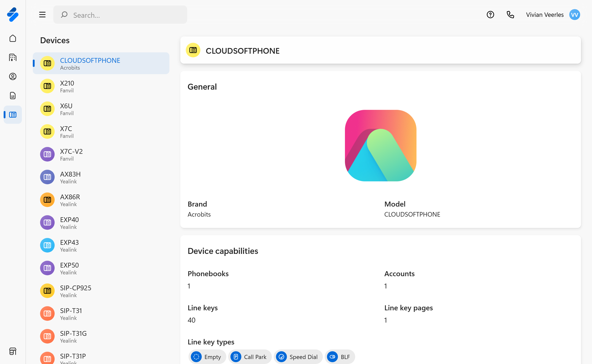Open the SIP-CP925 Yealink device

[101, 291]
